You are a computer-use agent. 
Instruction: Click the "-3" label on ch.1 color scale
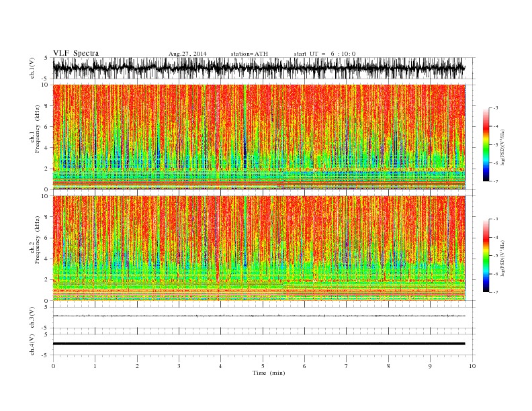tap(495, 108)
